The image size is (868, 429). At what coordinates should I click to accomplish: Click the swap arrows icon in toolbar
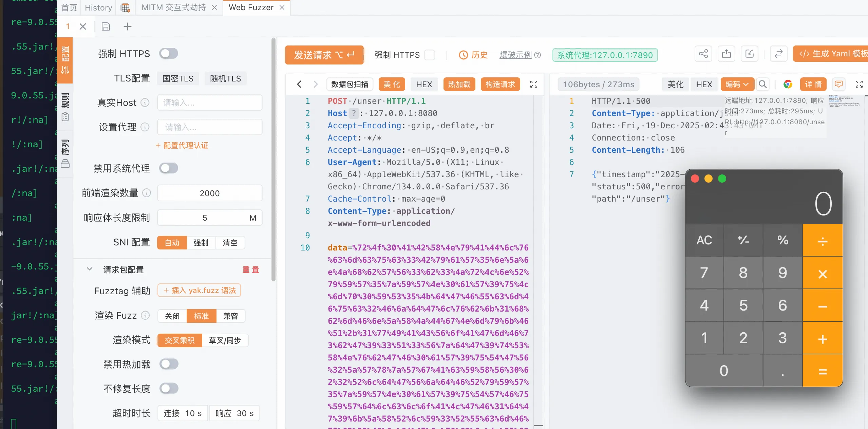pos(778,54)
